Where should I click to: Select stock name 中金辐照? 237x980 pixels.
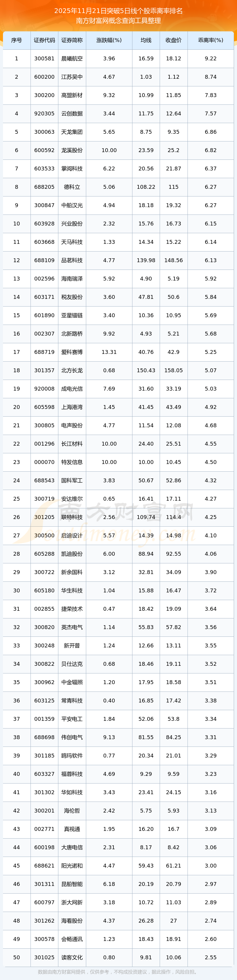click(72, 683)
